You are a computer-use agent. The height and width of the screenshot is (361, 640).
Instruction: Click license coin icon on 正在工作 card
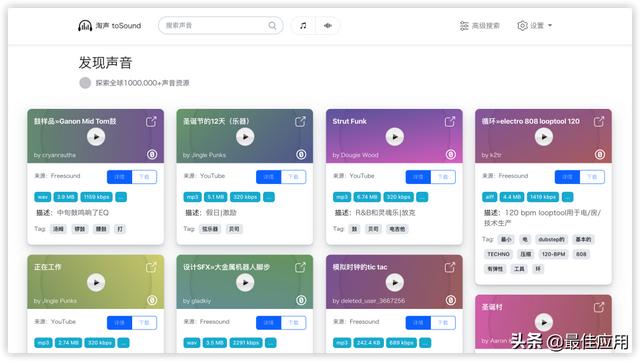point(152,301)
